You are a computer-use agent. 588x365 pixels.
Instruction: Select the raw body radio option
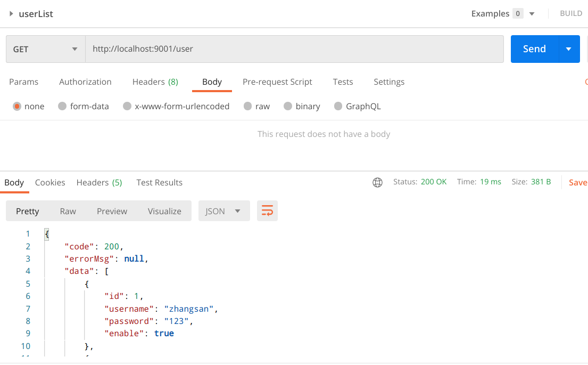(247, 107)
